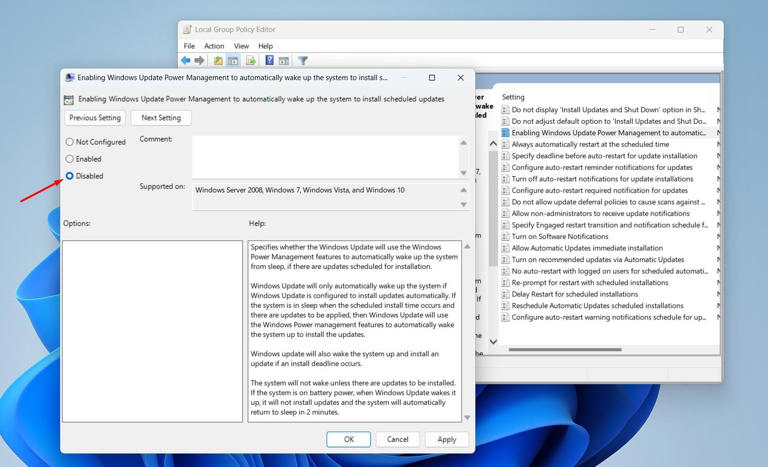This screenshot has height=467, width=768.
Task: Select the Enabled radio button
Action: click(x=70, y=159)
